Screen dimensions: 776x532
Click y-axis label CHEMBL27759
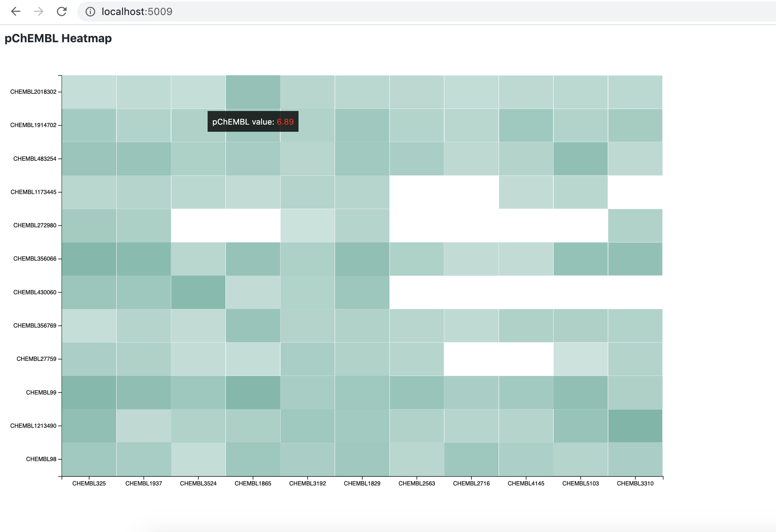(x=37, y=359)
